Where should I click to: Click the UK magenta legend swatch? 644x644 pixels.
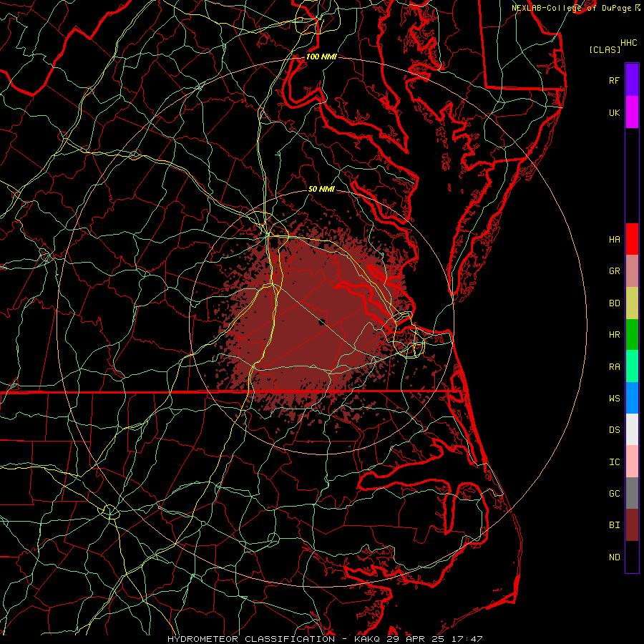tap(632, 112)
